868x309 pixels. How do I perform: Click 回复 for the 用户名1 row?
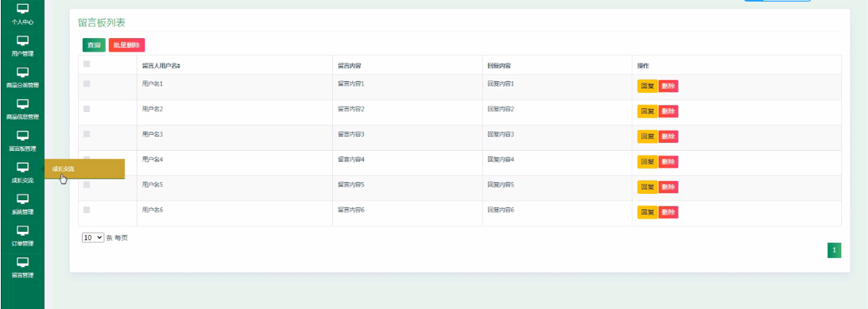click(648, 87)
